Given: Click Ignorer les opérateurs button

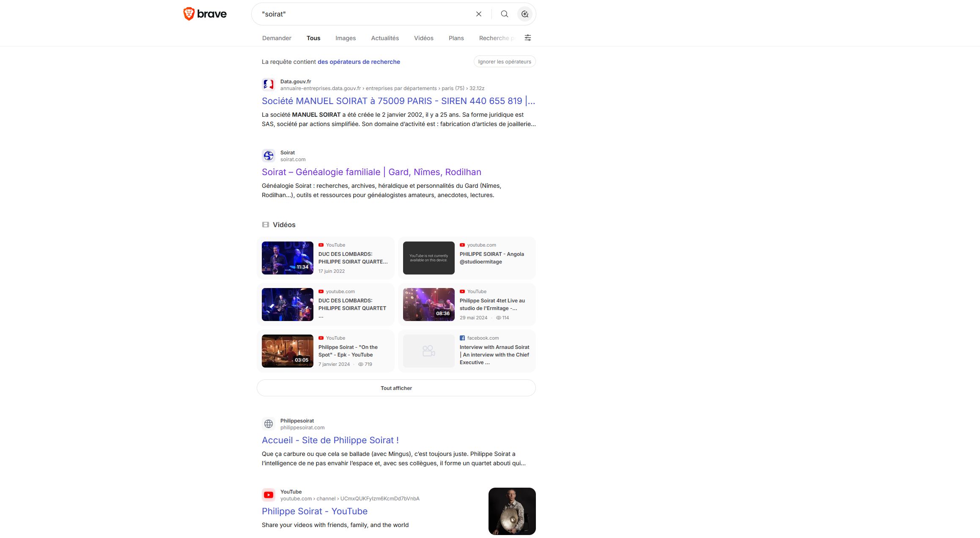Looking at the screenshot, I should click(505, 62).
